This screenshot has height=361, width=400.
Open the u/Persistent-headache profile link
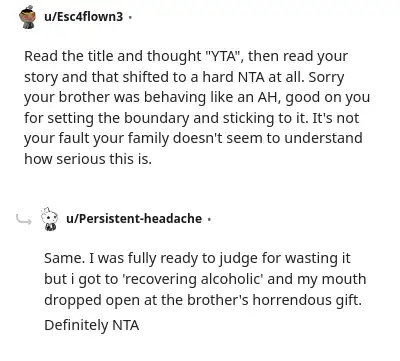[134, 219]
